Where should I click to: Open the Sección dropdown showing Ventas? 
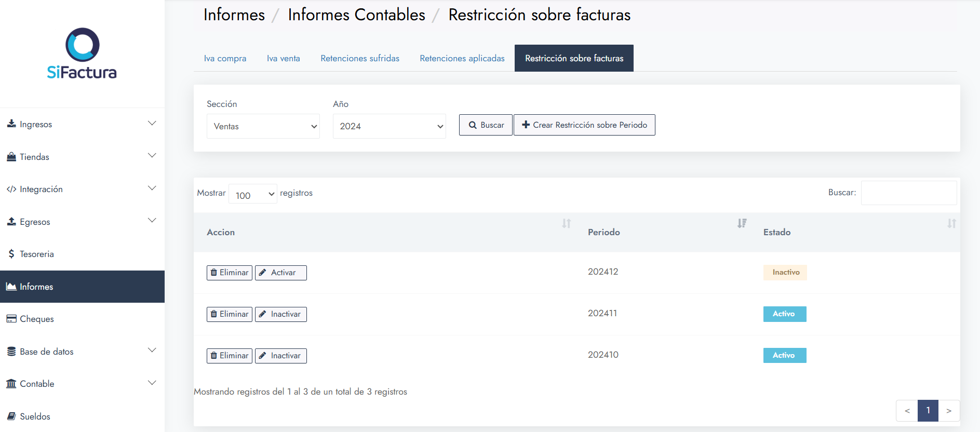click(x=263, y=126)
